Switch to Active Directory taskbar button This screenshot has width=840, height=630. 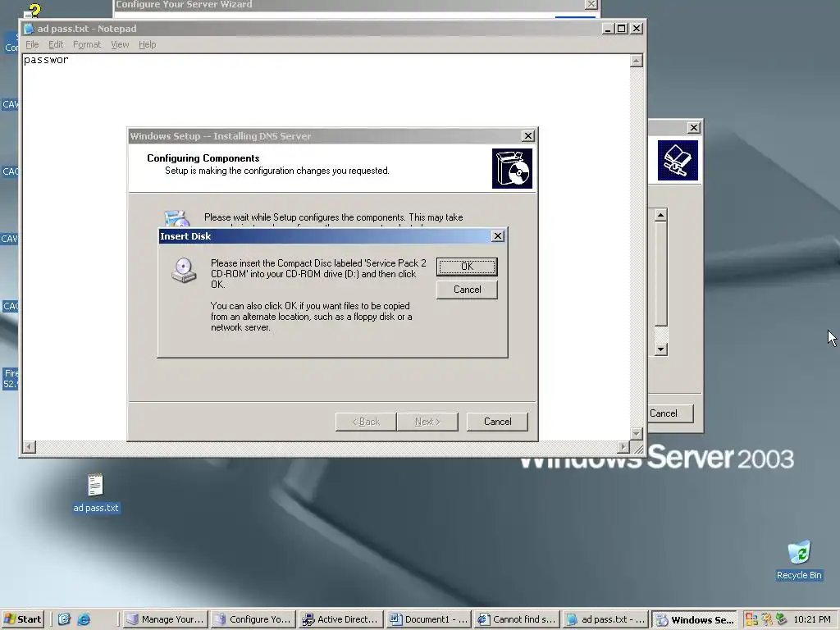(340, 619)
